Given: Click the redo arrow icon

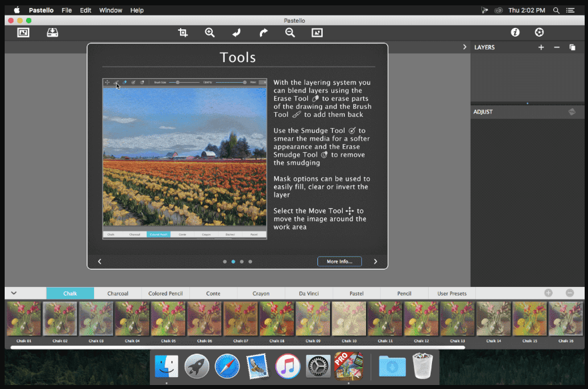Looking at the screenshot, I should tap(263, 33).
